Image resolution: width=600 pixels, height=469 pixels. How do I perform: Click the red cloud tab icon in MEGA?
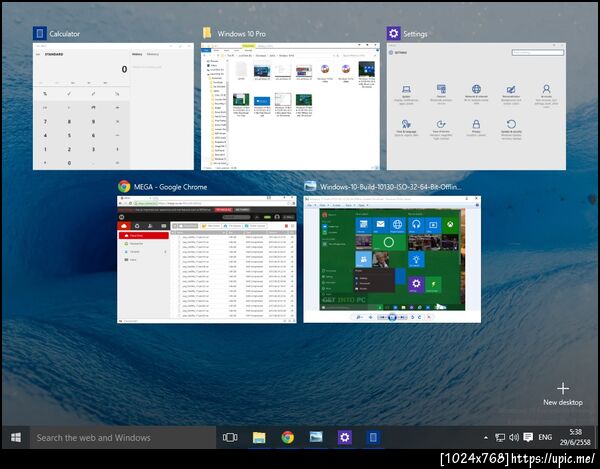point(124,226)
